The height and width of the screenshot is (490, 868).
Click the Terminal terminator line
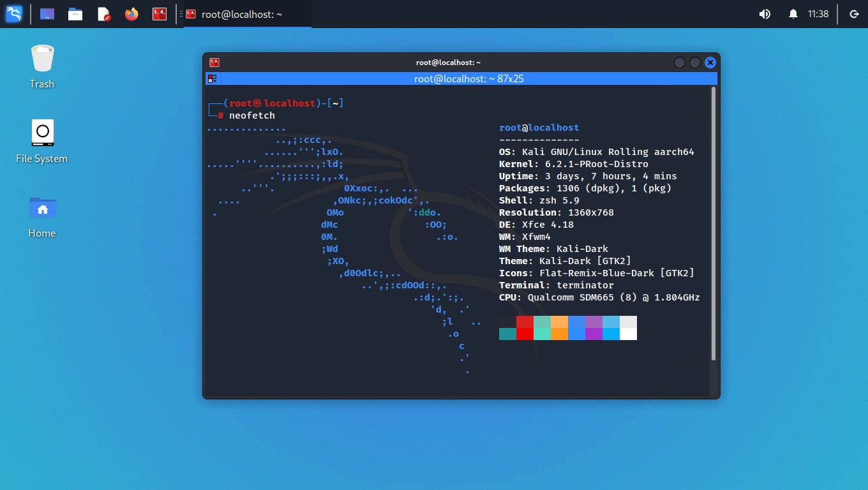point(557,285)
